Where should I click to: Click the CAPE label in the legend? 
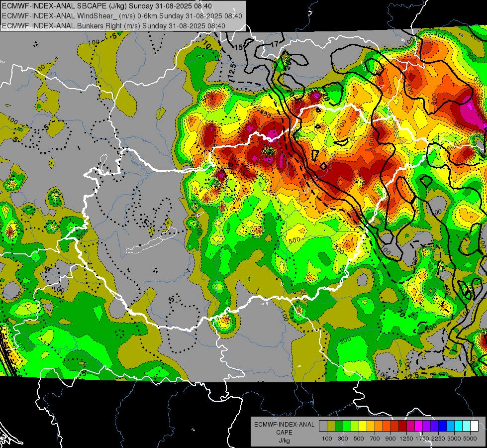[284, 433]
